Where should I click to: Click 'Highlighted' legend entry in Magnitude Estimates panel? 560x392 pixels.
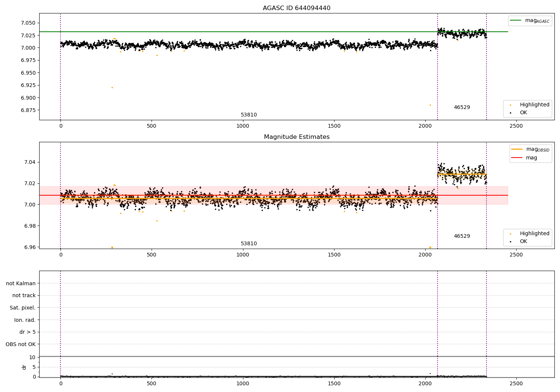click(x=530, y=234)
